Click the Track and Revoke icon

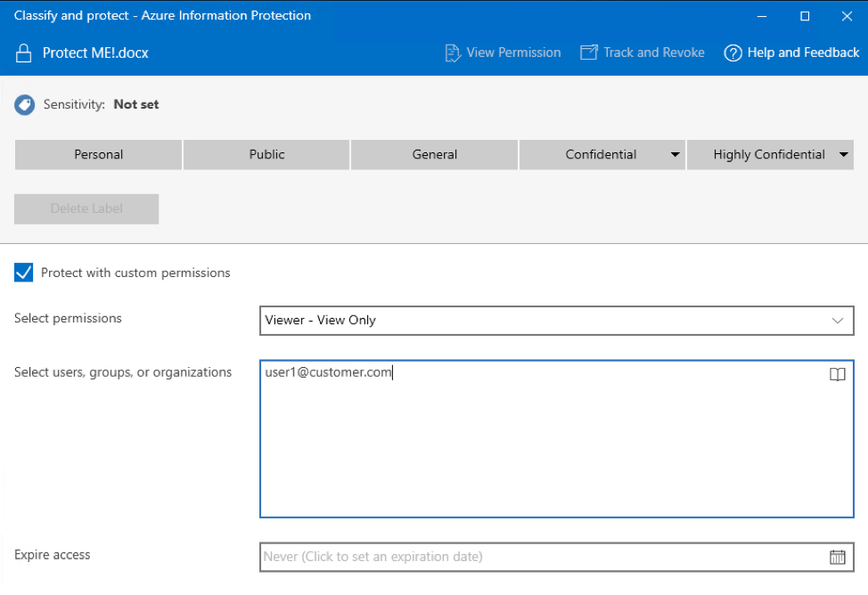588,53
